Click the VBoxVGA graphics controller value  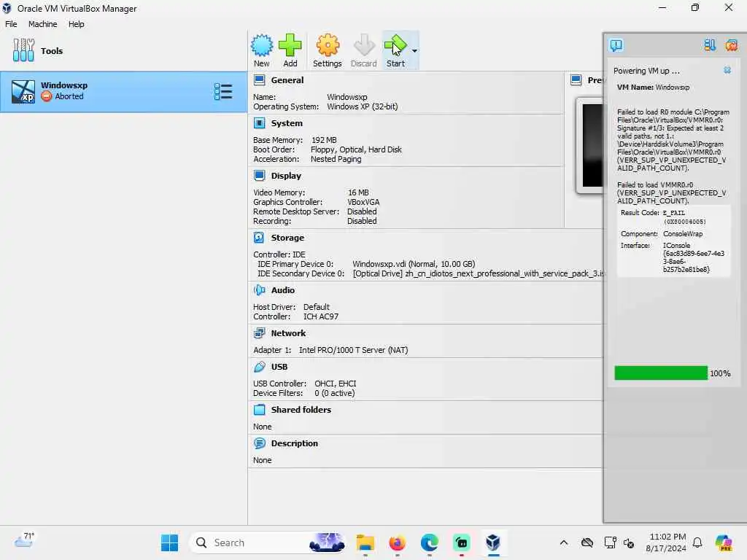coord(363,202)
